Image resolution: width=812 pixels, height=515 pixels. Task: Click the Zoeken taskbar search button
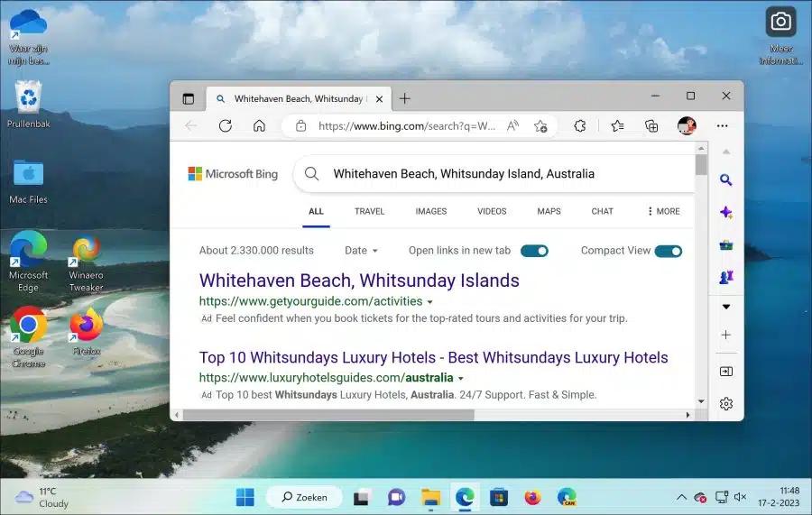(x=305, y=497)
